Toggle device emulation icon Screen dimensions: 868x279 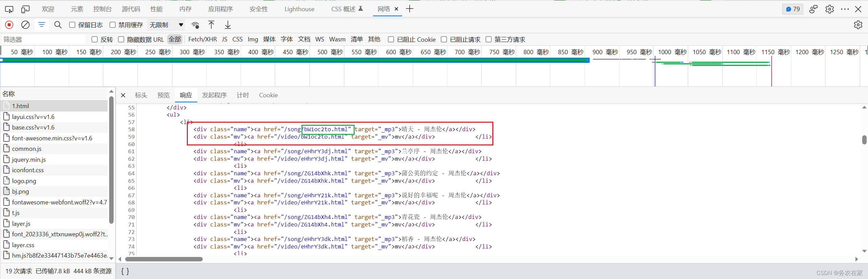(25, 9)
